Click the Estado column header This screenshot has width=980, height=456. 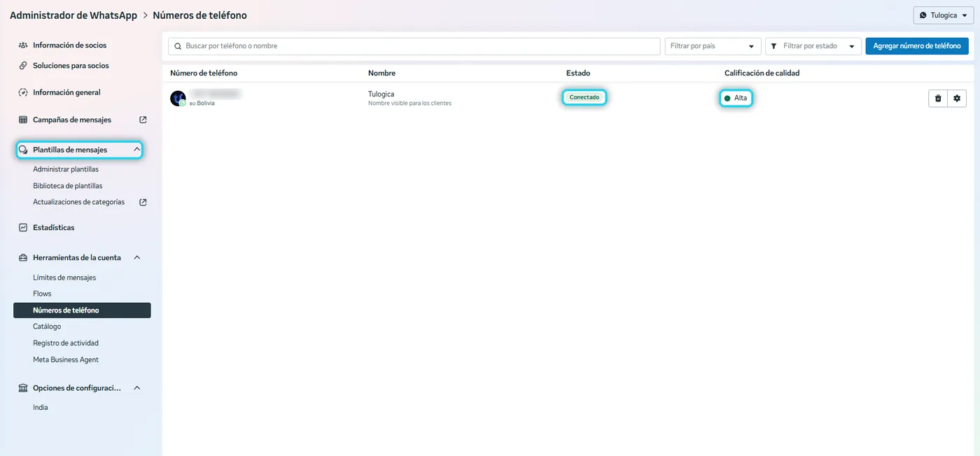[x=578, y=73]
